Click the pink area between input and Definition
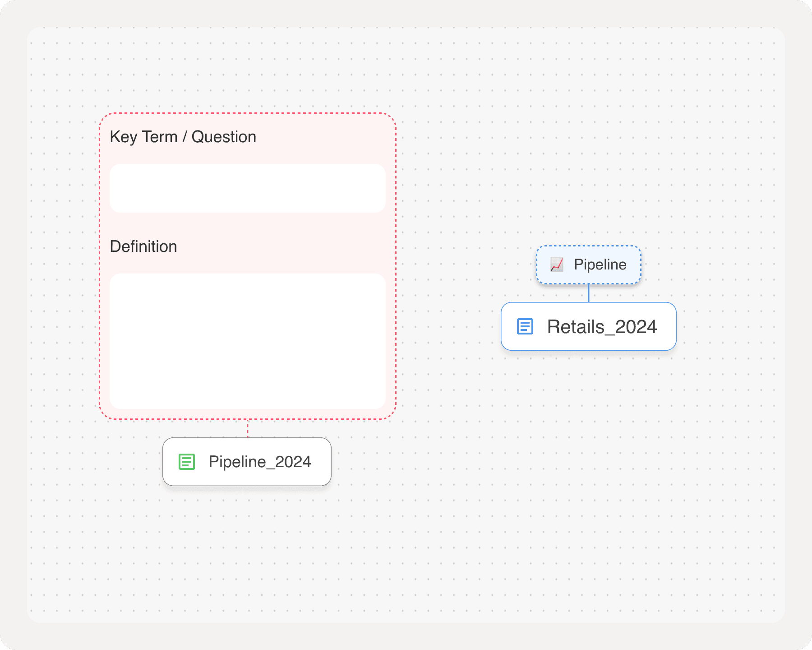 (x=247, y=224)
